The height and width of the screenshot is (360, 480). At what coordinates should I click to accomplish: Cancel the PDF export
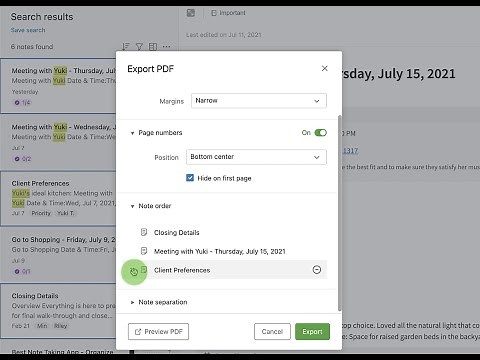(x=272, y=332)
